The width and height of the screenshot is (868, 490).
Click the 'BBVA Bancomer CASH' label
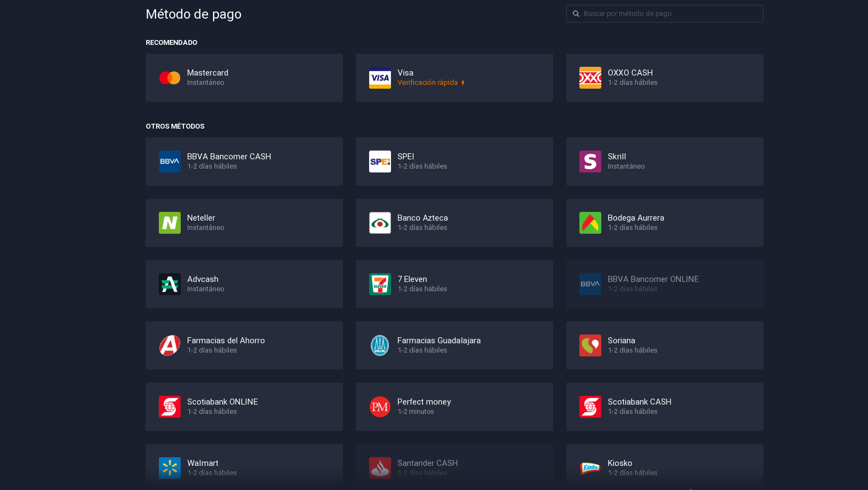[x=229, y=157]
